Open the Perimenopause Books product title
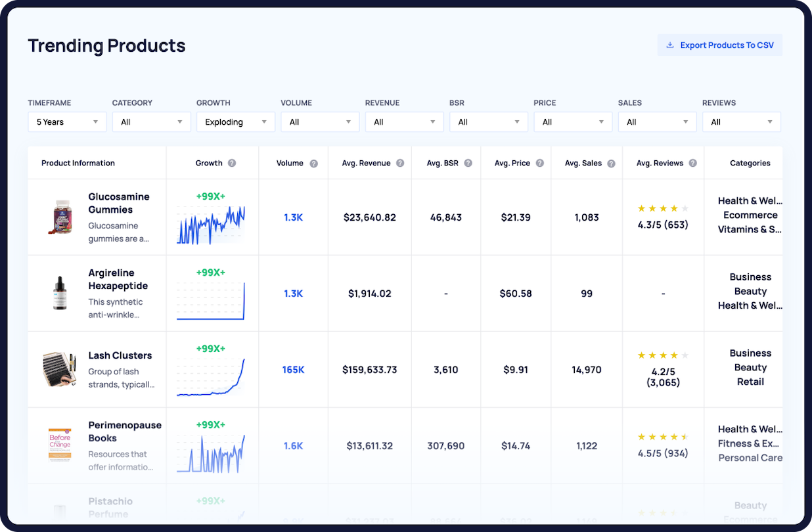Viewport: 812px width, 532px height. (x=125, y=432)
